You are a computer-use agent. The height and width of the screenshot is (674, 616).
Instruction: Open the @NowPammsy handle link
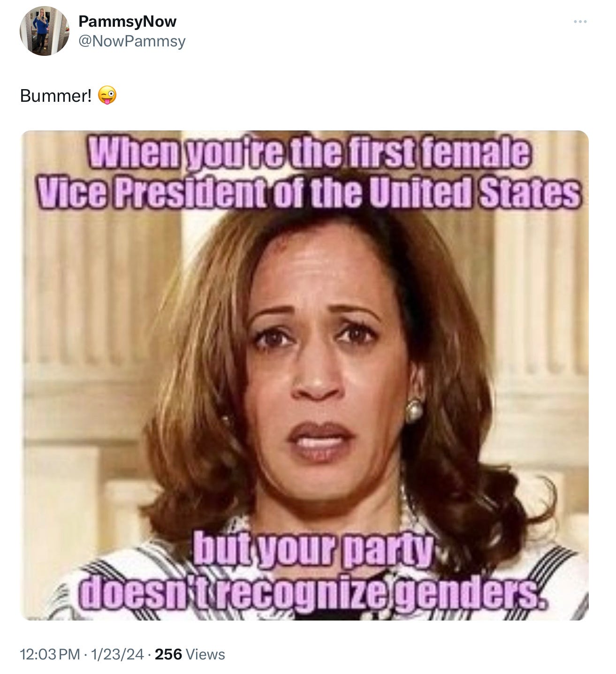(x=132, y=41)
